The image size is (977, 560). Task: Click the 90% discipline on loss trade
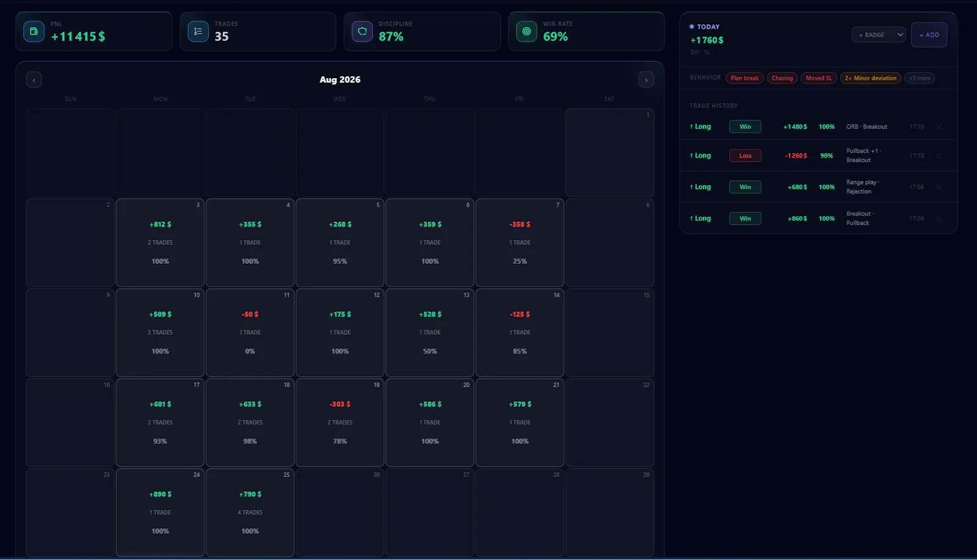pos(826,156)
